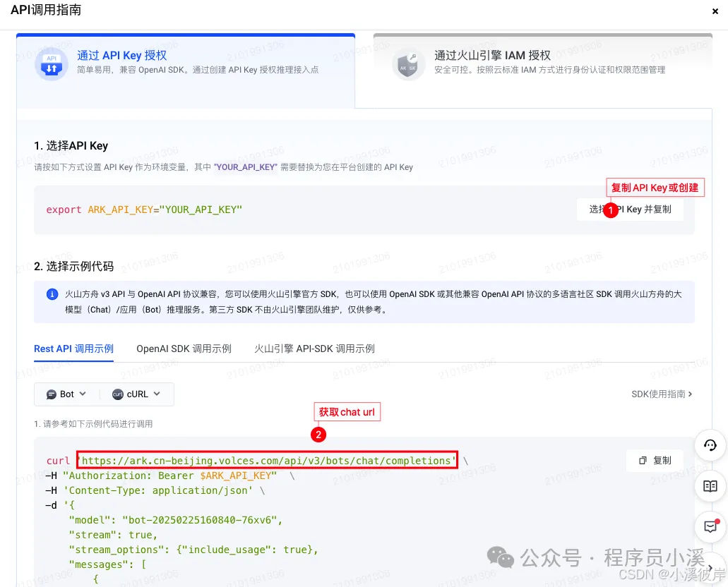Click the cURL logo icon
The image size is (728, 587).
pos(117,394)
